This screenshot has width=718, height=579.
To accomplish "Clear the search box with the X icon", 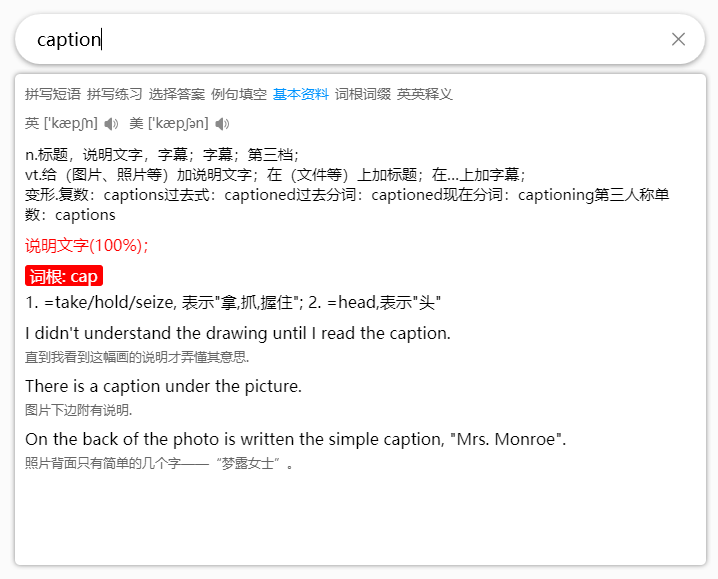I will pos(678,39).
